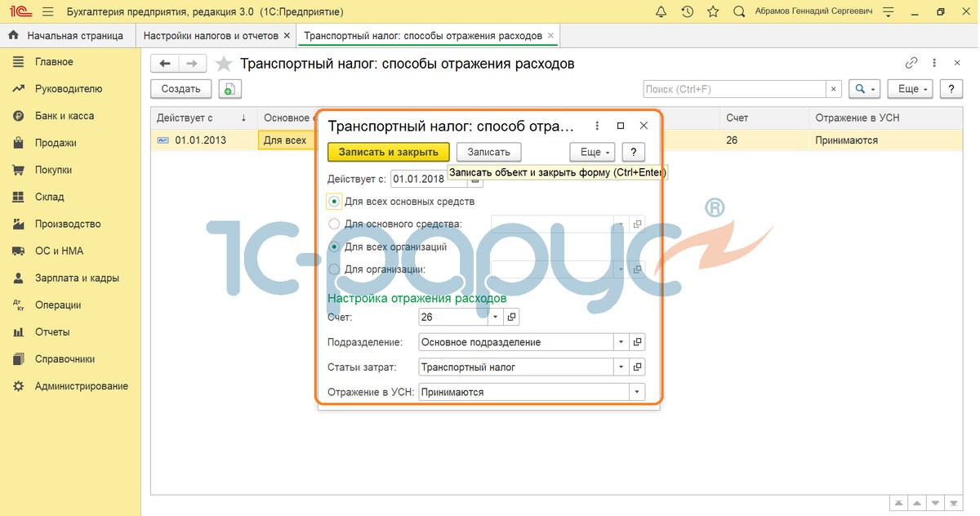Open favorites star in title bar
The width and height of the screenshot is (980, 516).
click(x=713, y=12)
